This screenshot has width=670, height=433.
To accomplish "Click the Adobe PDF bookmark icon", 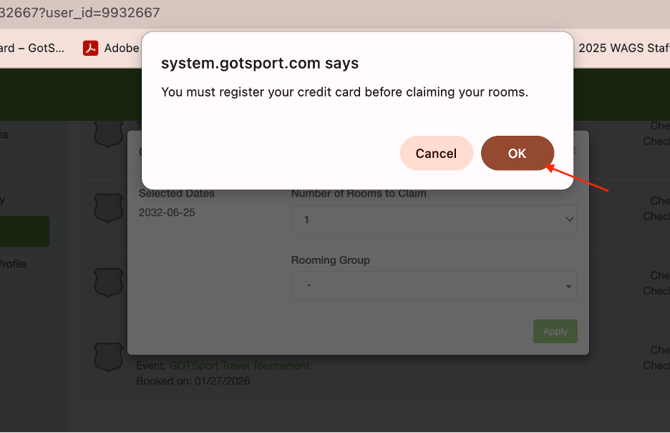I will tap(90, 47).
